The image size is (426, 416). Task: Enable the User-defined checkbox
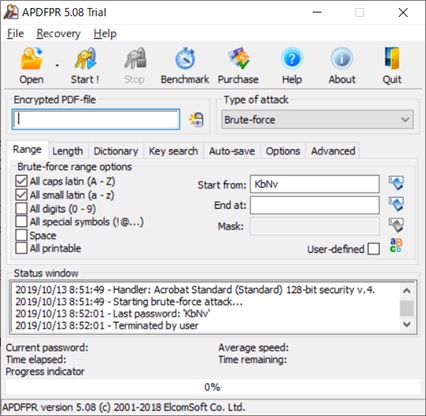pyautogui.click(x=374, y=249)
